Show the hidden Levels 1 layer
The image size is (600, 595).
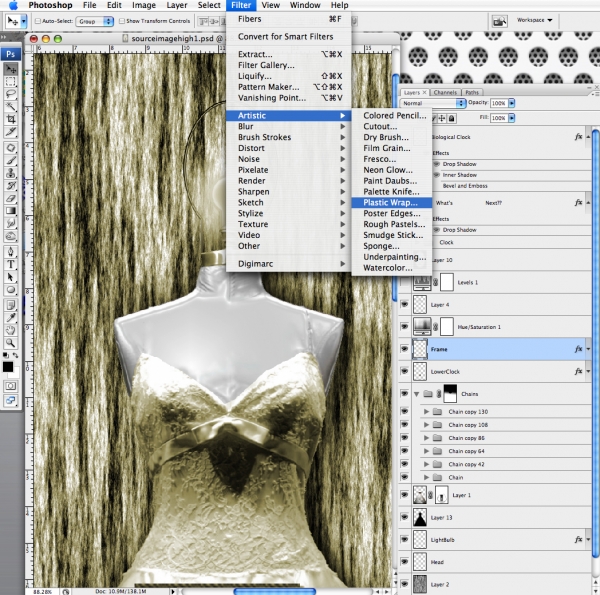coord(404,282)
